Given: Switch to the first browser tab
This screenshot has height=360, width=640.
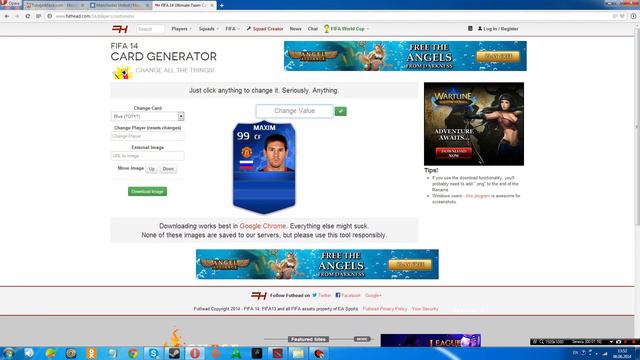Looking at the screenshot, I should [x=55, y=5].
